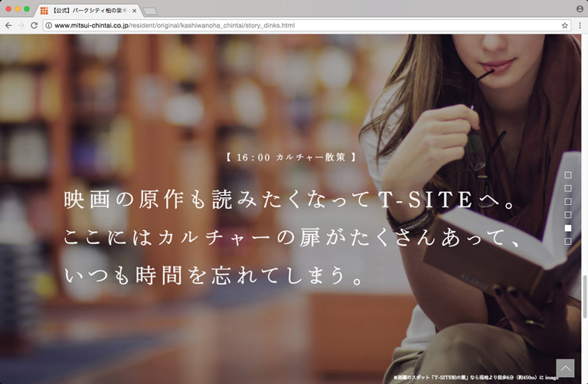Image resolution: width=588 pixels, height=384 pixels.
Task: Click the text 映画の原作も読みたくなってT-SITEへ。
Action: 291,199
